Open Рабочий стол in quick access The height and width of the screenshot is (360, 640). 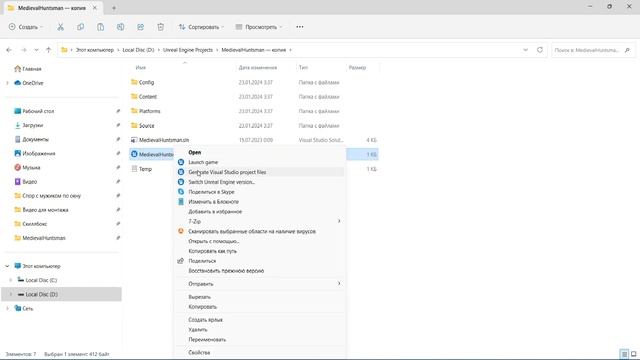click(x=38, y=111)
